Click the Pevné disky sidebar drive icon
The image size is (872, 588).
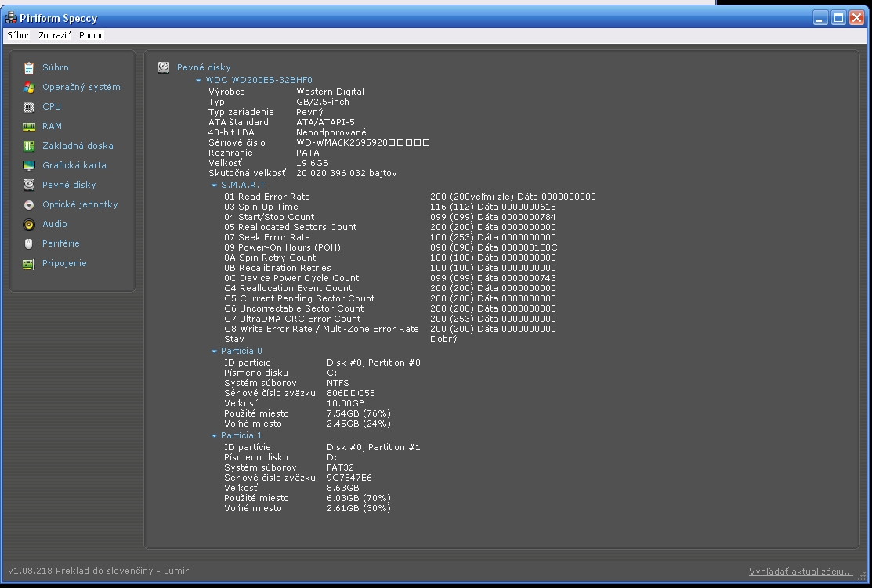pyautogui.click(x=29, y=185)
